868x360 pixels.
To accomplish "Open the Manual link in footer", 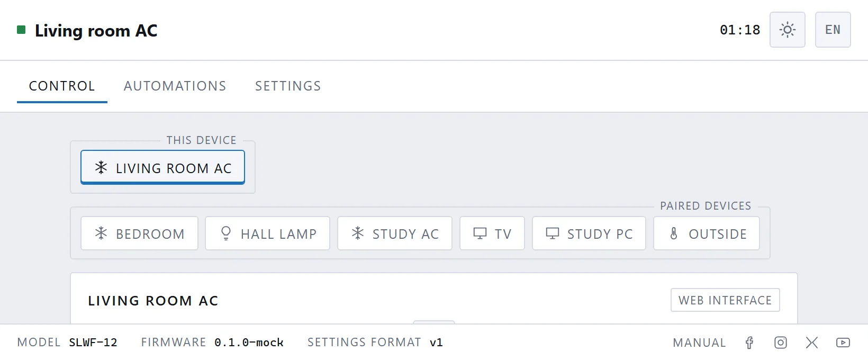I will tap(699, 343).
